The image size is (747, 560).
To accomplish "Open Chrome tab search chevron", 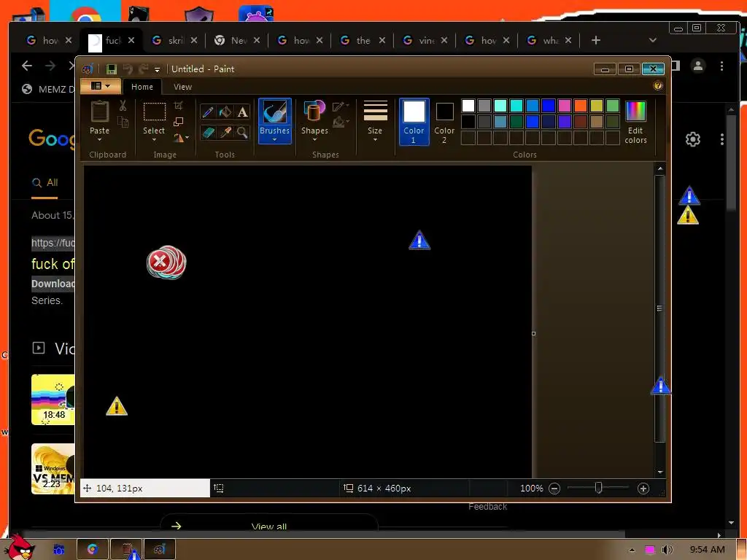I will (x=653, y=40).
